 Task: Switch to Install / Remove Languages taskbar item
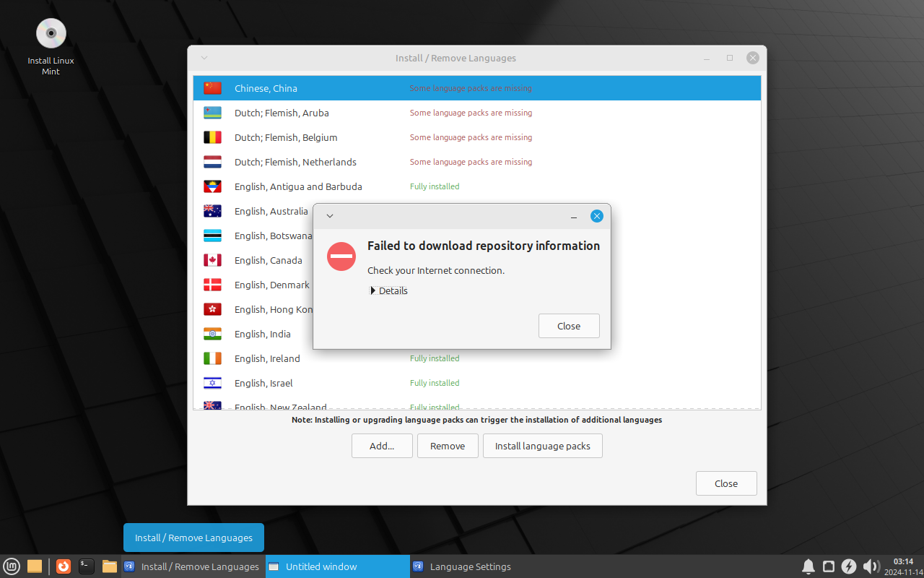tap(193, 566)
